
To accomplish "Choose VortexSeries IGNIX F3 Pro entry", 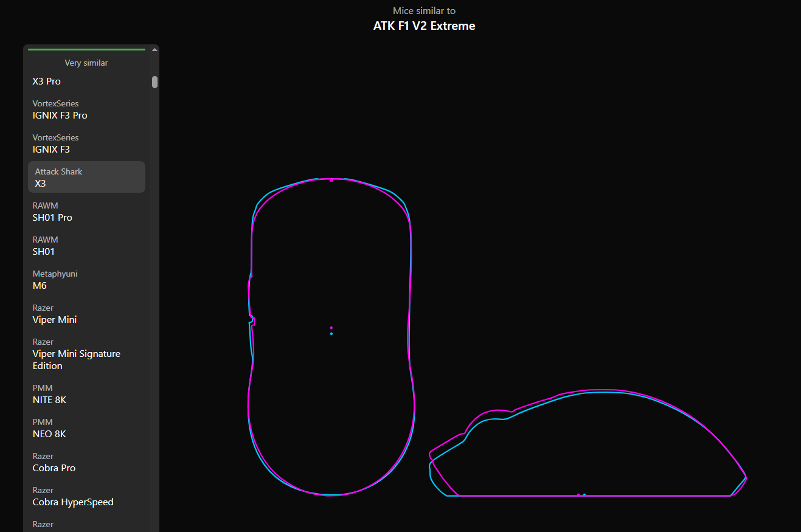I will pos(86,109).
